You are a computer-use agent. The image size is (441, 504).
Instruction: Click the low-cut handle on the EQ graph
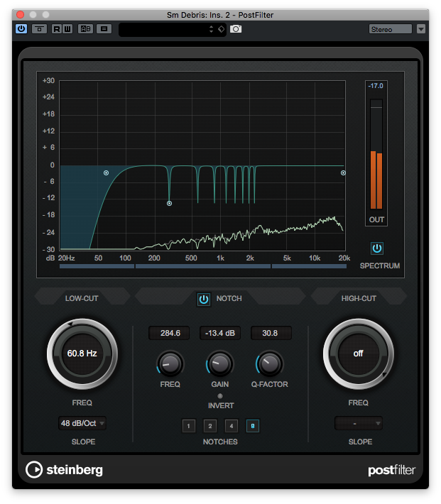pos(107,172)
